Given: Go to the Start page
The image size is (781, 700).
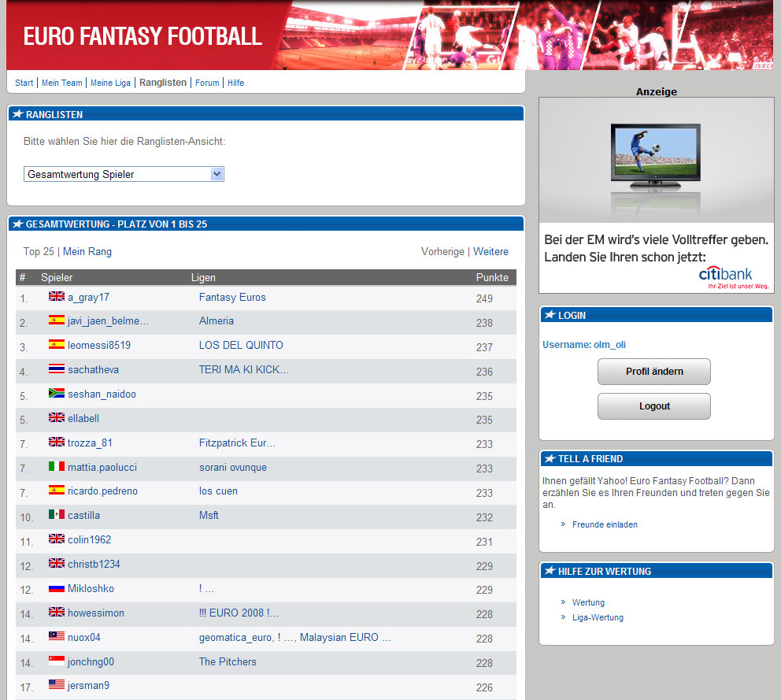Looking at the screenshot, I should click(24, 83).
